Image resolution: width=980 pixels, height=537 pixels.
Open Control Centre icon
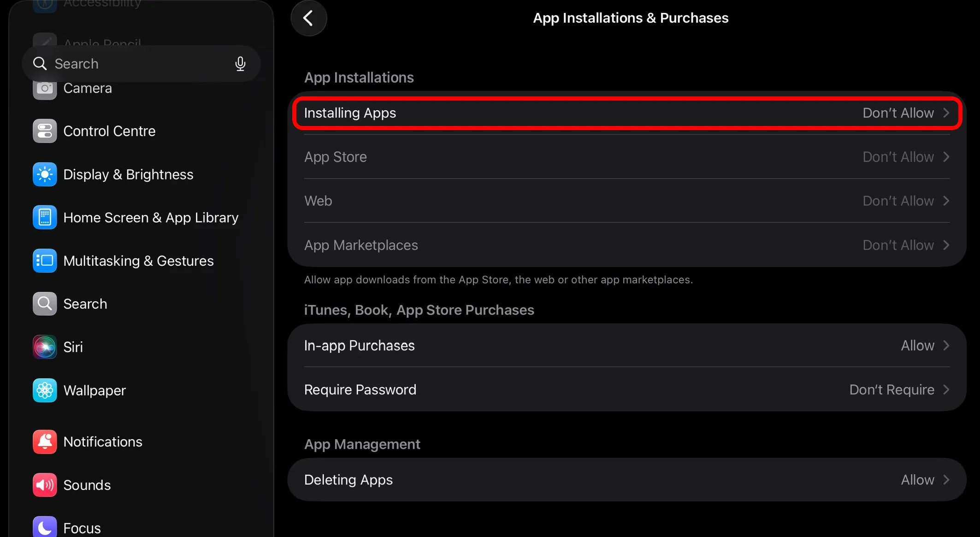point(45,131)
